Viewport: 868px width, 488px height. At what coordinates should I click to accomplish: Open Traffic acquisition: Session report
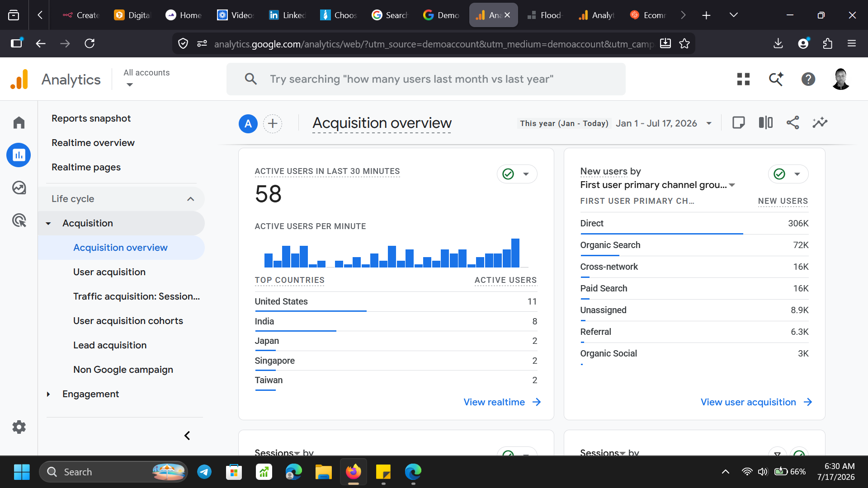[x=137, y=296]
